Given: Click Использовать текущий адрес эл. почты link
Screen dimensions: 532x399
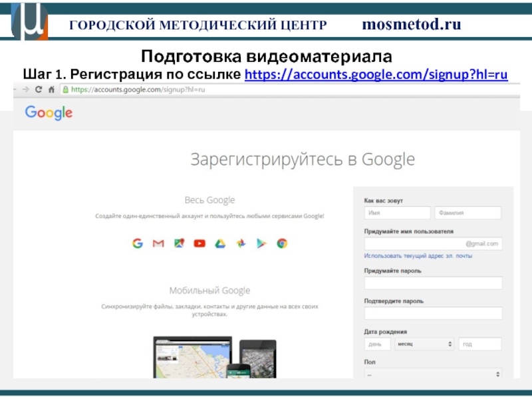Looking at the screenshot, I should point(418,256).
